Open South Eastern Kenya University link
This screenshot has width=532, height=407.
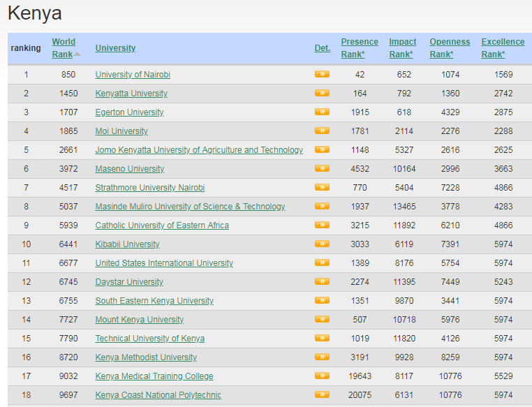coord(154,301)
